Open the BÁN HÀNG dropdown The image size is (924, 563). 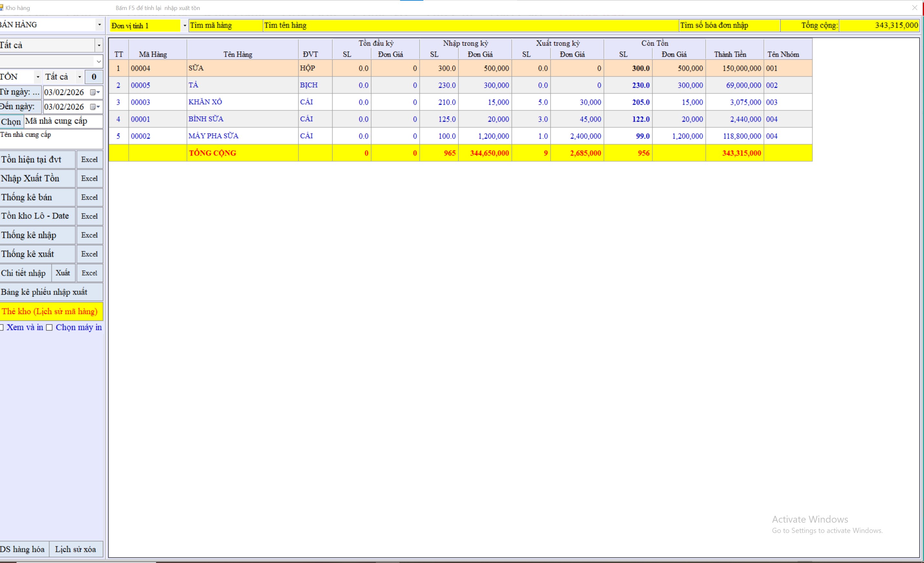(99, 25)
